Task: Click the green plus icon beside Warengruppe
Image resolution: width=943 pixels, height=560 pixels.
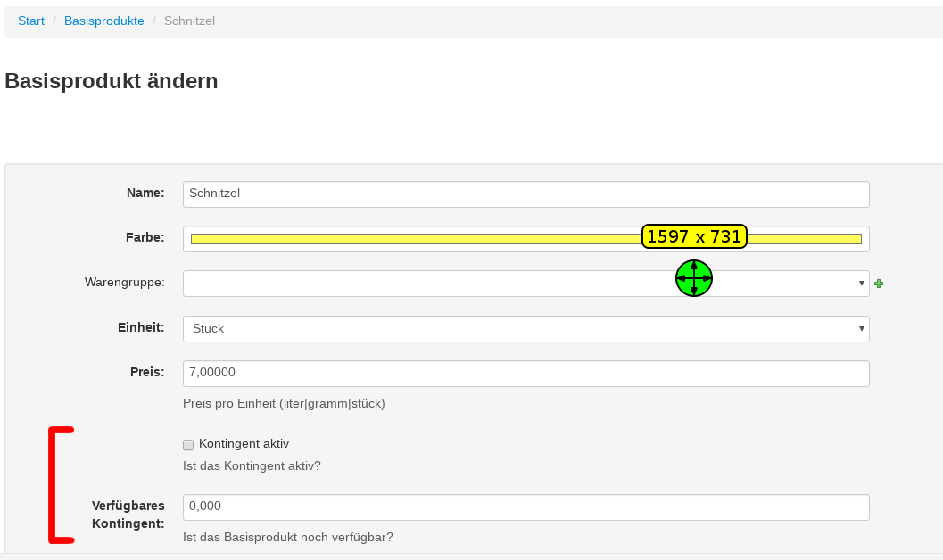Action: pyautogui.click(x=879, y=284)
